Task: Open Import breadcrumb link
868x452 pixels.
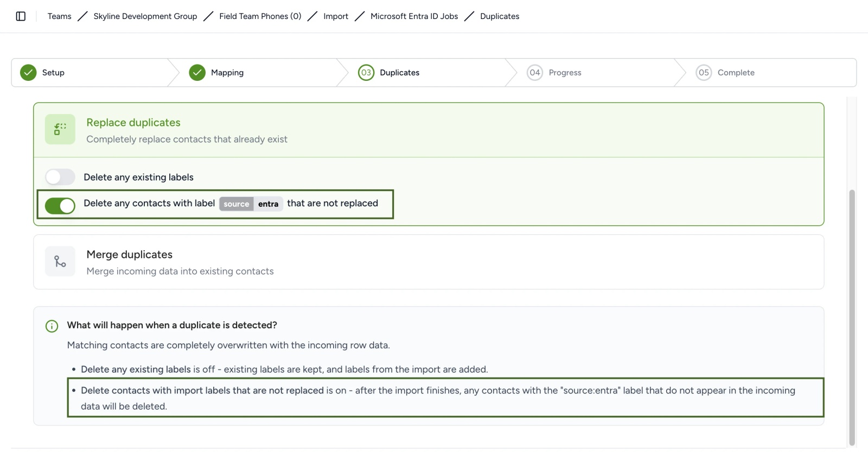Action: point(336,16)
